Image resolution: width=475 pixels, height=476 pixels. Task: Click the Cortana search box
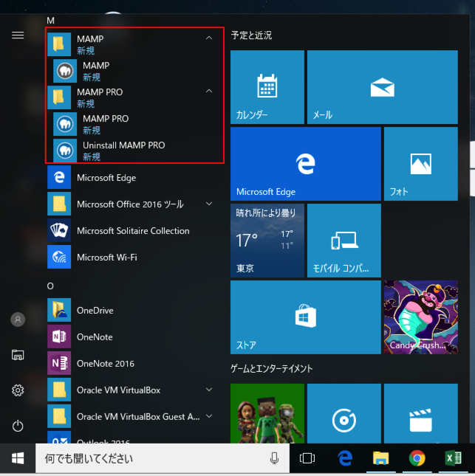click(x=163, y=458)
